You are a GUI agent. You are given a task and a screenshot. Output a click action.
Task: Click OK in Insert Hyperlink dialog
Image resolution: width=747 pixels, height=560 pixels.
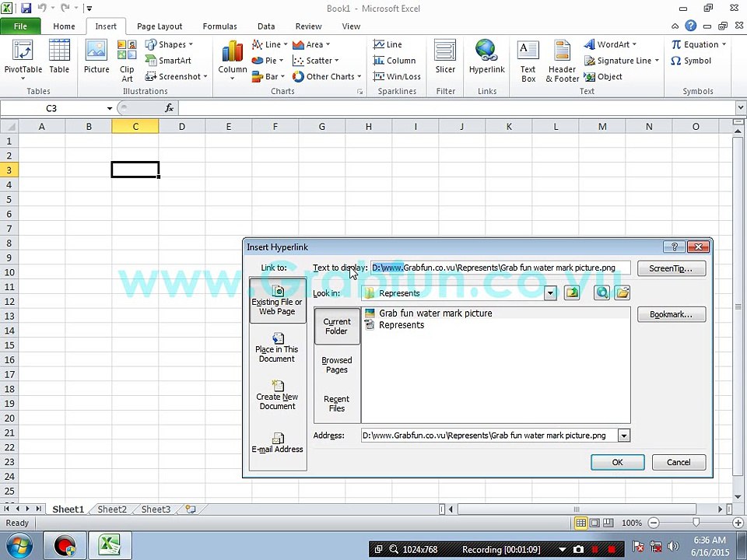click(x=617, y=462)
